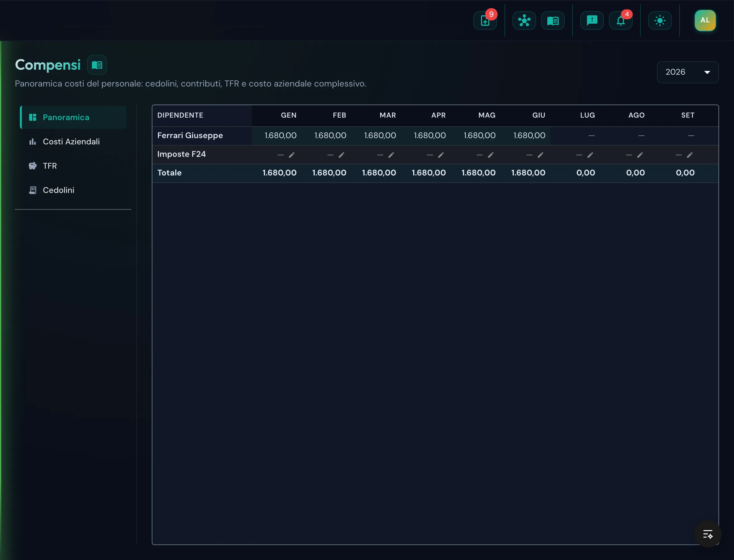This screenshot has width=734, height=560.
Task: Open the 2026 year dropdown
Action: [x=687, y=72]
